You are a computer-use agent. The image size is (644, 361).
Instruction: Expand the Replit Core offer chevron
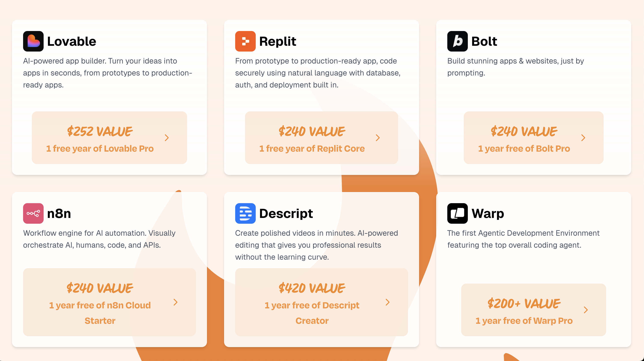pos(378,138)
